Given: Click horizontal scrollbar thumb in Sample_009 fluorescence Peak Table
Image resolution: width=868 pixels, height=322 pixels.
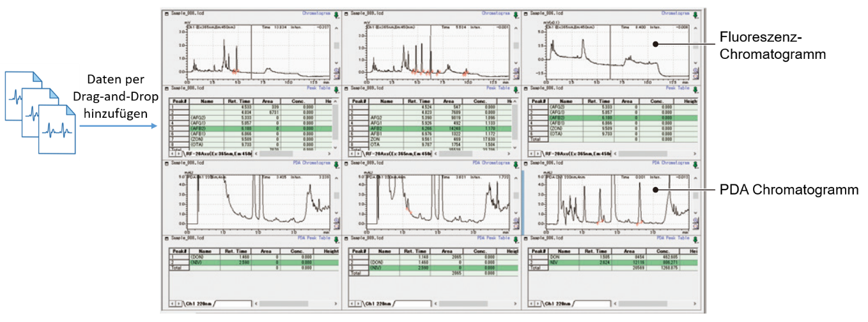Looking at the screenshot, I should (x=455, y=154).
